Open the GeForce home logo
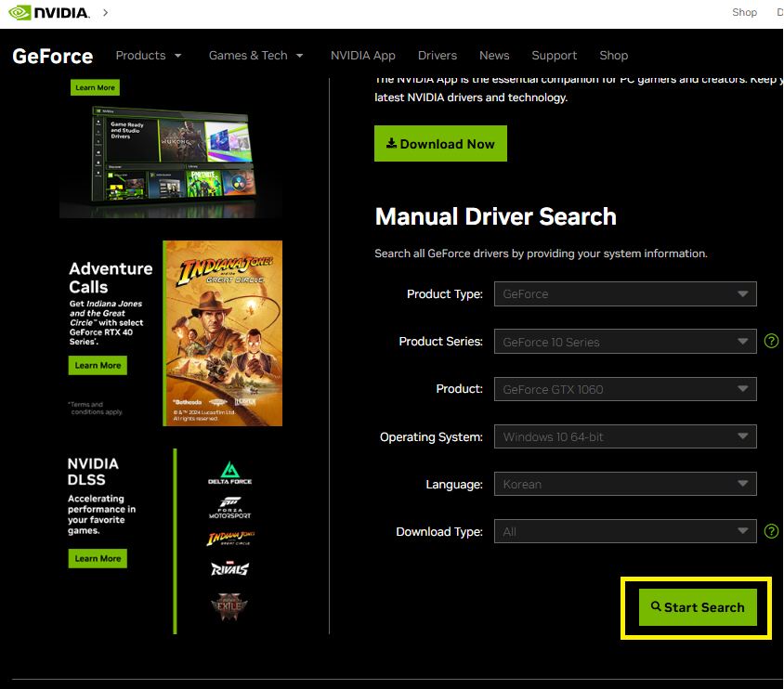784x689 pixels. click(53, 56)
